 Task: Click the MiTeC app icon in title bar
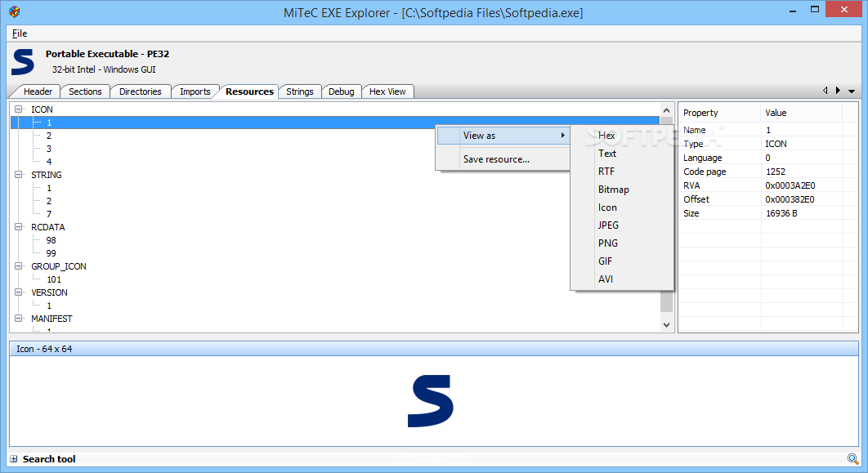click(x=15, y=11)
